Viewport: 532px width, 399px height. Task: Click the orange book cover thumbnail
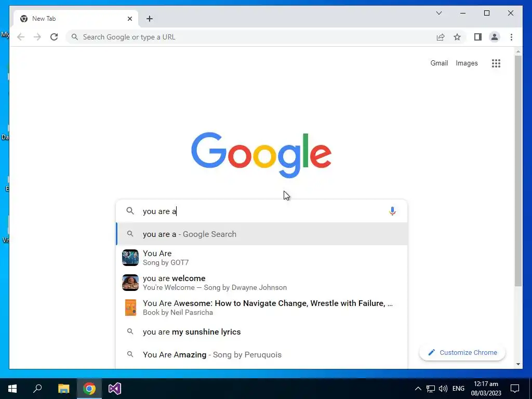130,308
